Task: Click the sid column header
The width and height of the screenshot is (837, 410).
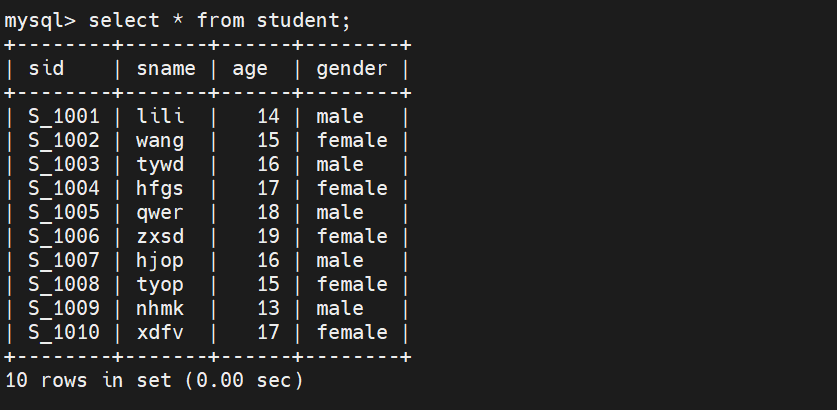Action: click(x=46, y=69)
